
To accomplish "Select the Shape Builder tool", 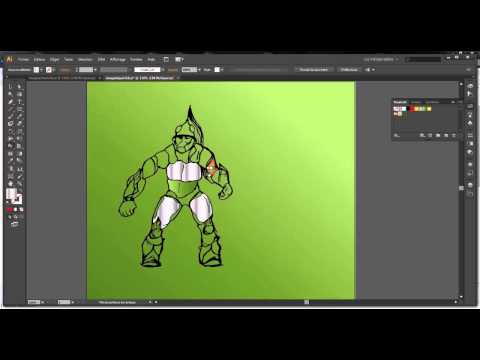I will tap(10, 146).
